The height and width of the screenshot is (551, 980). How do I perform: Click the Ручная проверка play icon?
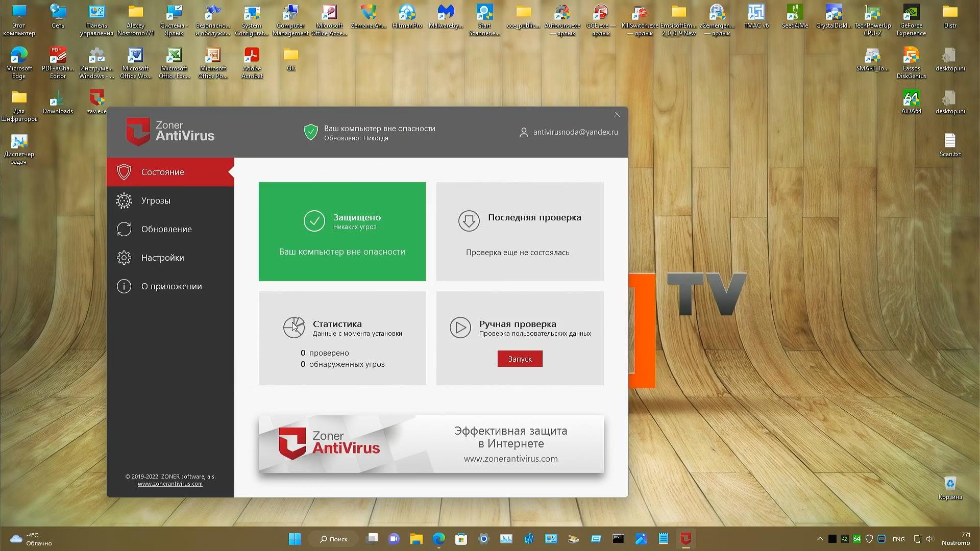tap(460, 327)
